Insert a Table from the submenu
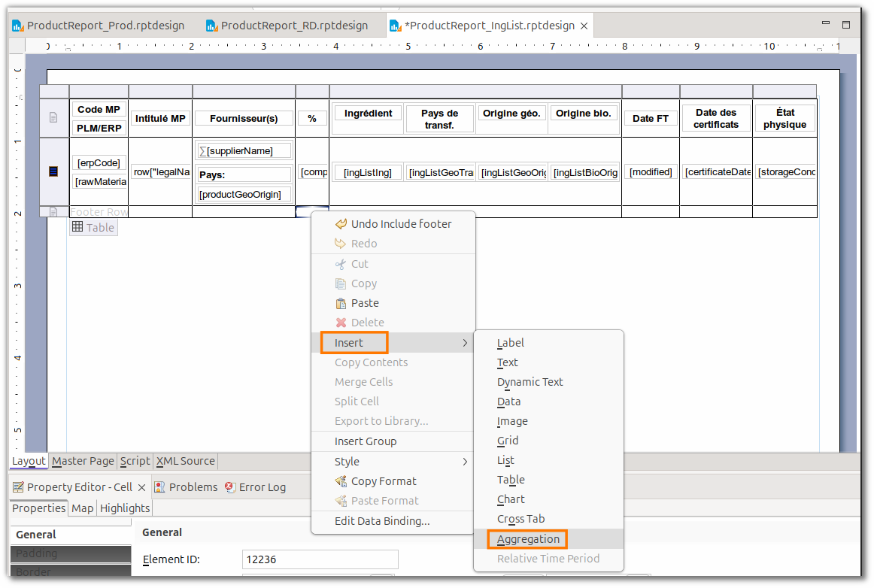Screen dimensions: 874x588 coord(548,480)
